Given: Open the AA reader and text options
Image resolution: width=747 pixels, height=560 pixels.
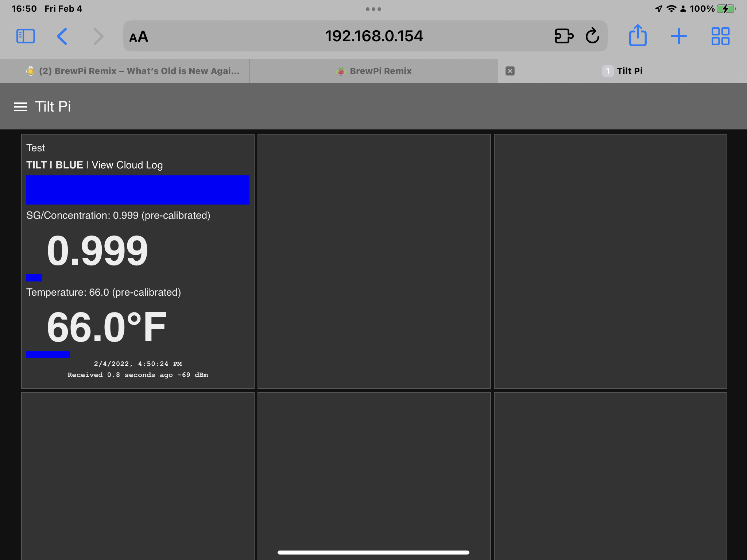Looking at the screenshot, I should pos(139,36).
